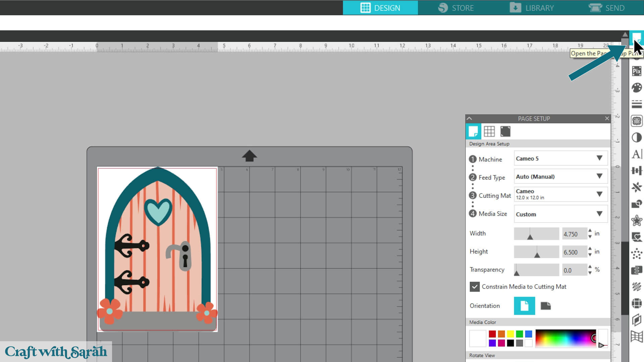Open the Text Style panel

tap(636, 154)
